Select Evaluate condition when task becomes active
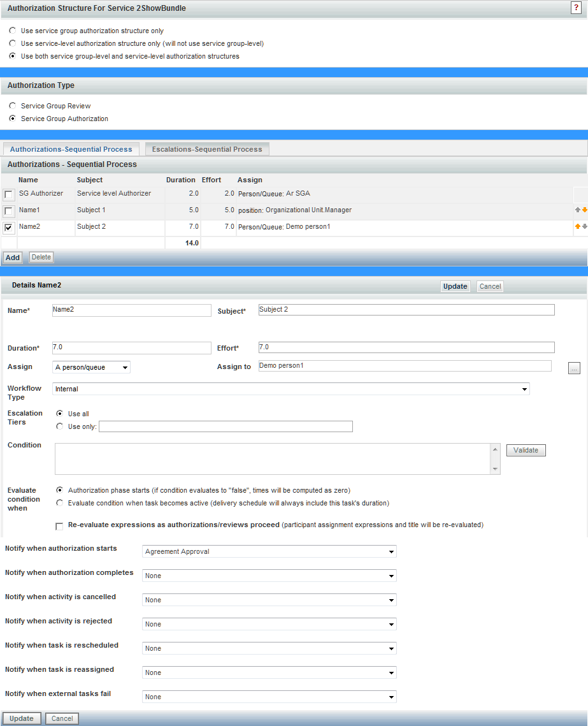588x726 pixels. pos(59,502)
